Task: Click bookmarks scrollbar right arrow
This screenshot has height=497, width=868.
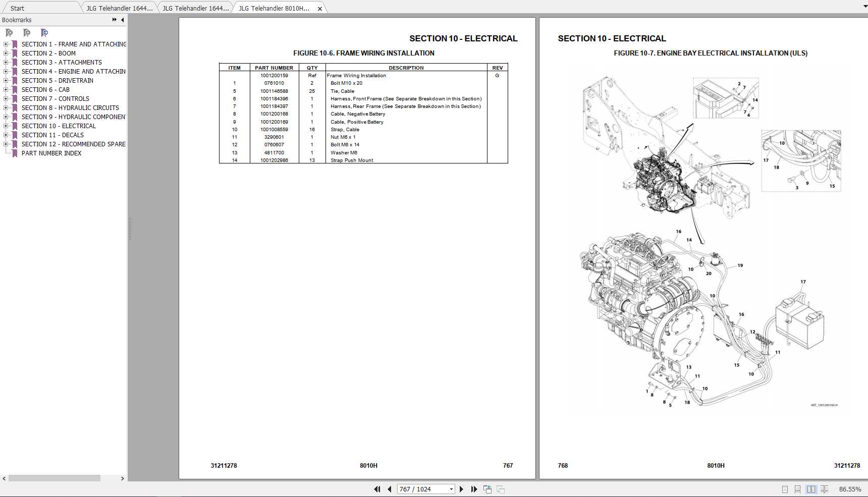Action: tap(122, 478)
